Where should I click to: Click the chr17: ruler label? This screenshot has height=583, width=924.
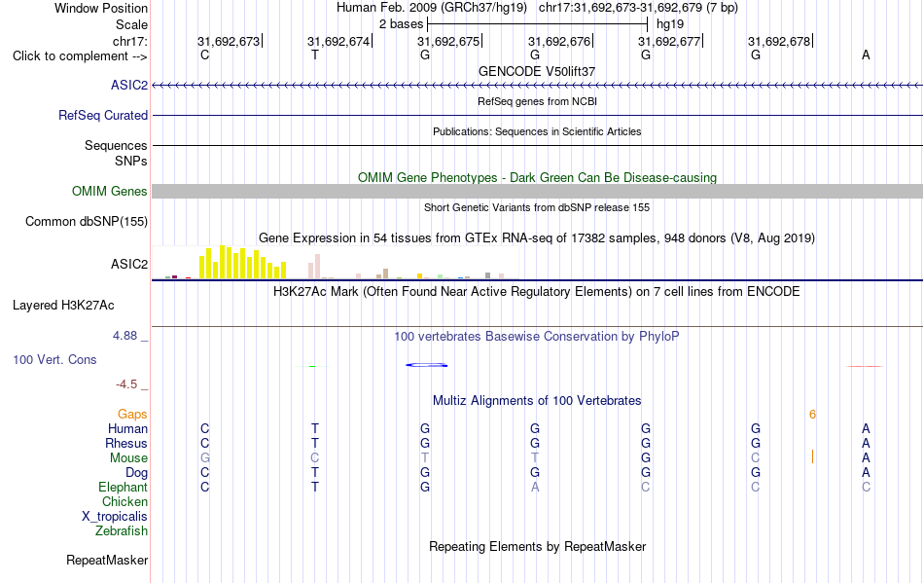(x=130, y=41)
